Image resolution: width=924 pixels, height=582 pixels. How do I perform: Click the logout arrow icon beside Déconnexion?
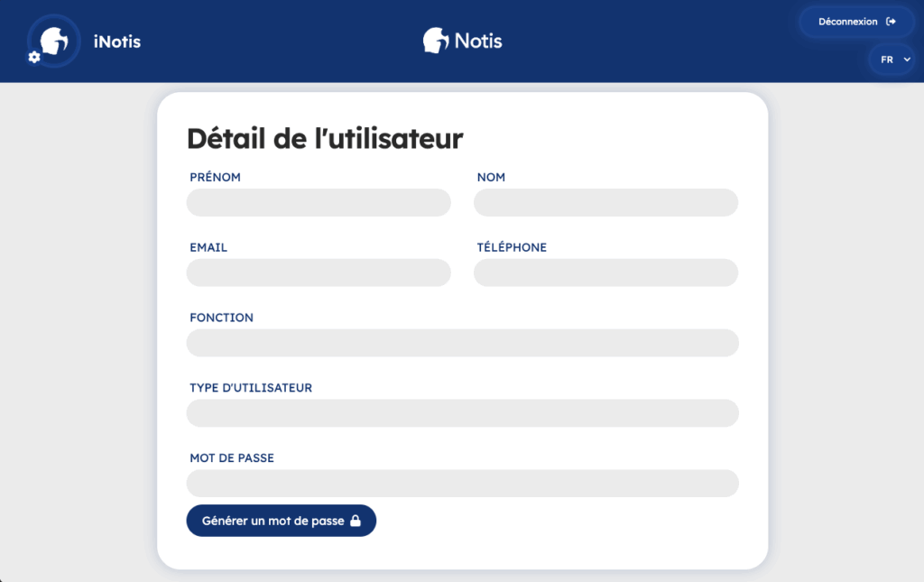tap(892, 22)
